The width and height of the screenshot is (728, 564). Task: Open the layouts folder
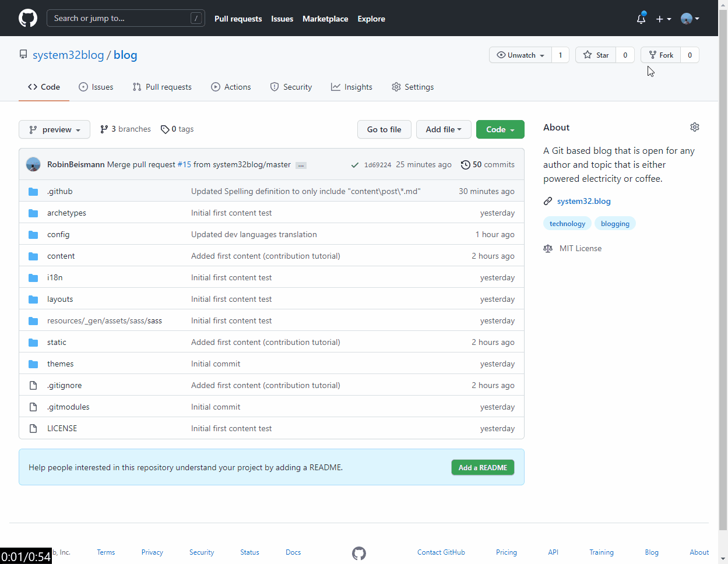pos(60,299)
